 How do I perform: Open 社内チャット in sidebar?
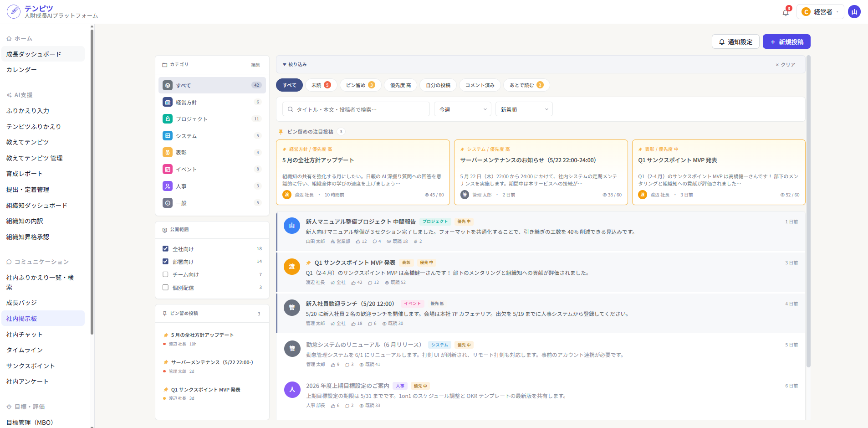point(43,335)
